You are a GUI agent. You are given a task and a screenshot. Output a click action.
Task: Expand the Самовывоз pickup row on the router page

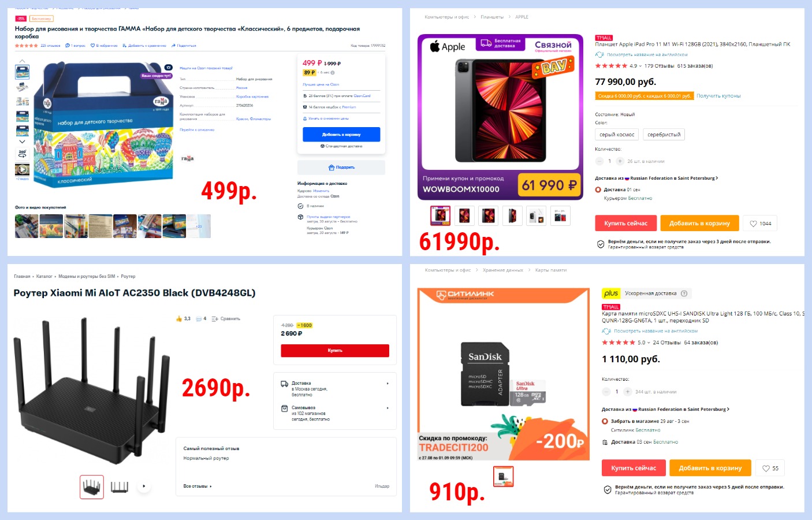click(x=335, y=413)
